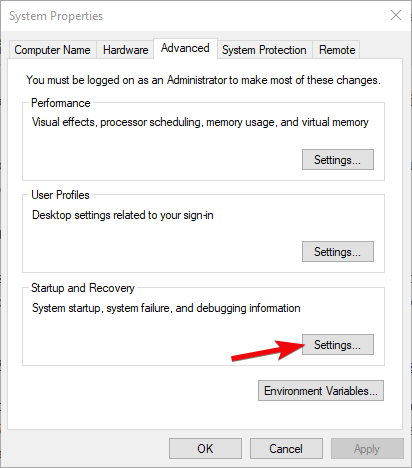Go to the System Protection tab
412x468 pixels.
point(264,50)
